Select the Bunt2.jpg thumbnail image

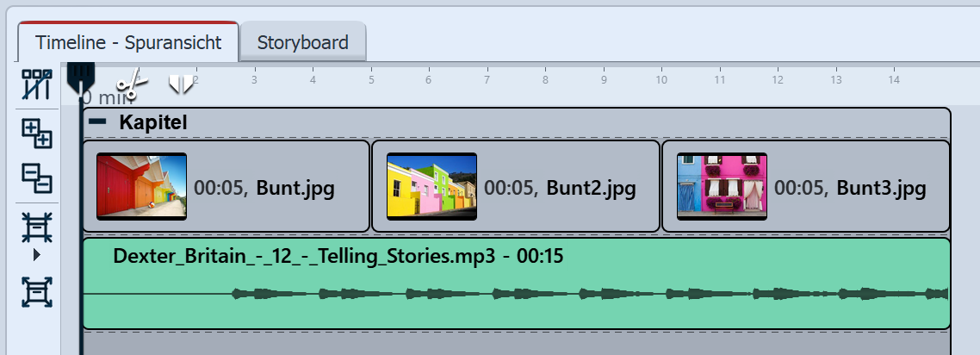(431, 186)
